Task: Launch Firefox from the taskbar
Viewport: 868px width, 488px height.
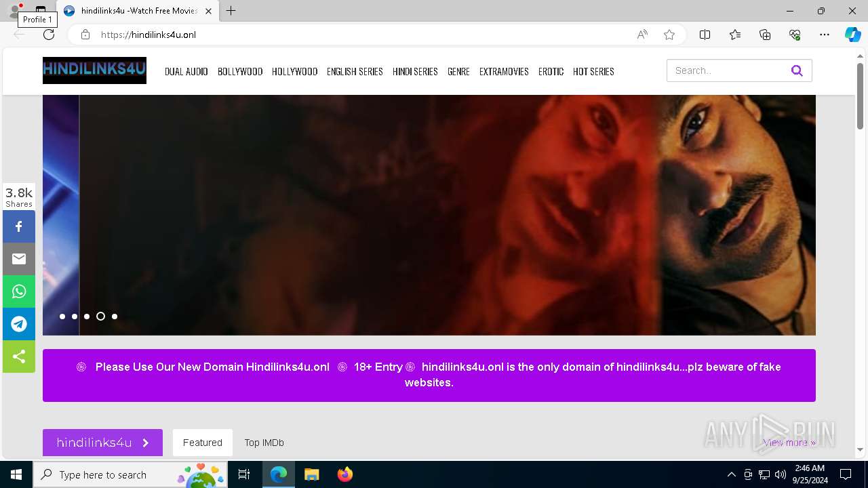Action: (345, 474)
